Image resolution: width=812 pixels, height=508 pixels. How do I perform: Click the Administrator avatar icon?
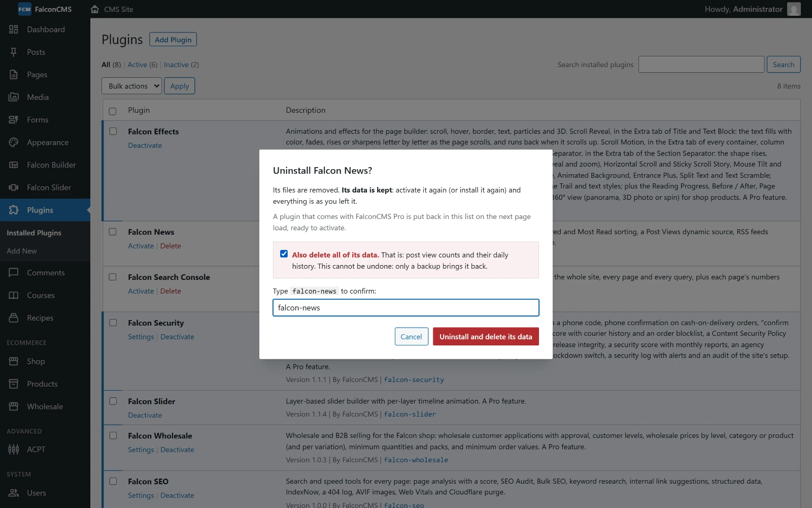794,9
